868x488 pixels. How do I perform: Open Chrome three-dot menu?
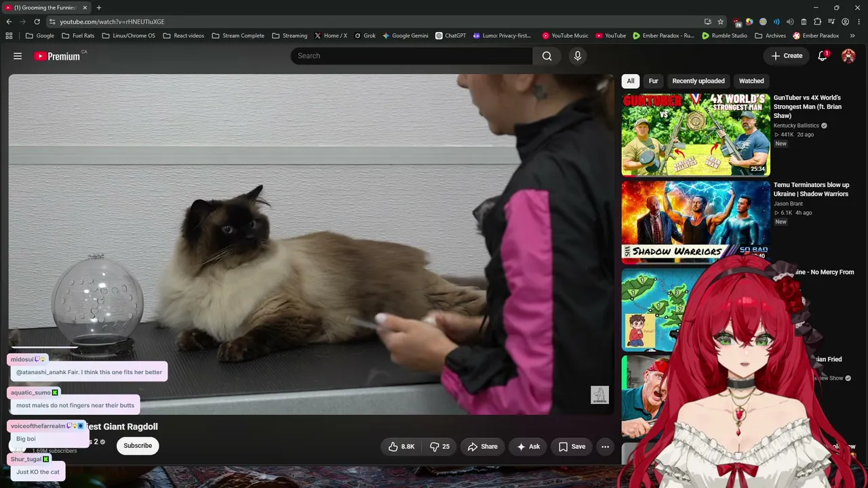tap(859, 22)
